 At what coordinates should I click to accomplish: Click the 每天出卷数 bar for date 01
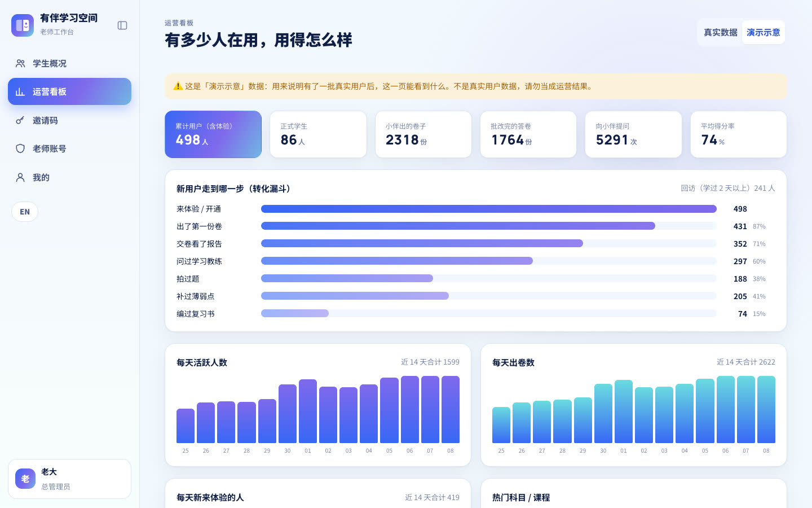(624, 411)
